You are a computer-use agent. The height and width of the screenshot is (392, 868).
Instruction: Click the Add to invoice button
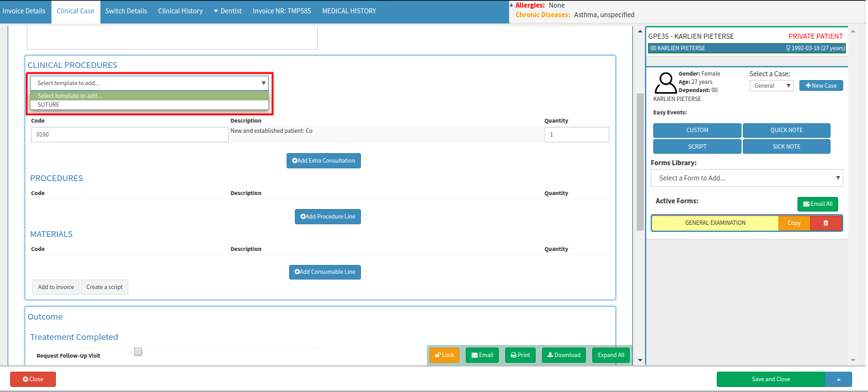click(56, 287)
